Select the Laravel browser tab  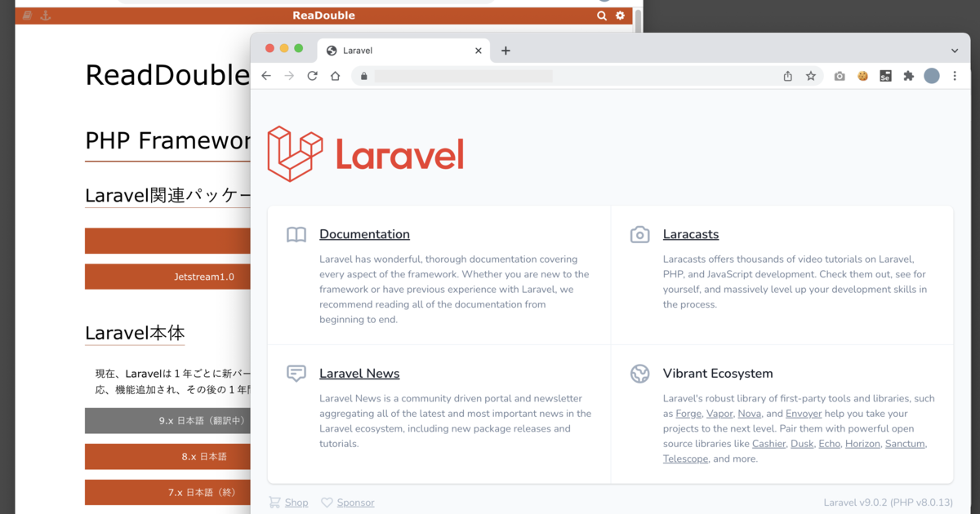403,51
